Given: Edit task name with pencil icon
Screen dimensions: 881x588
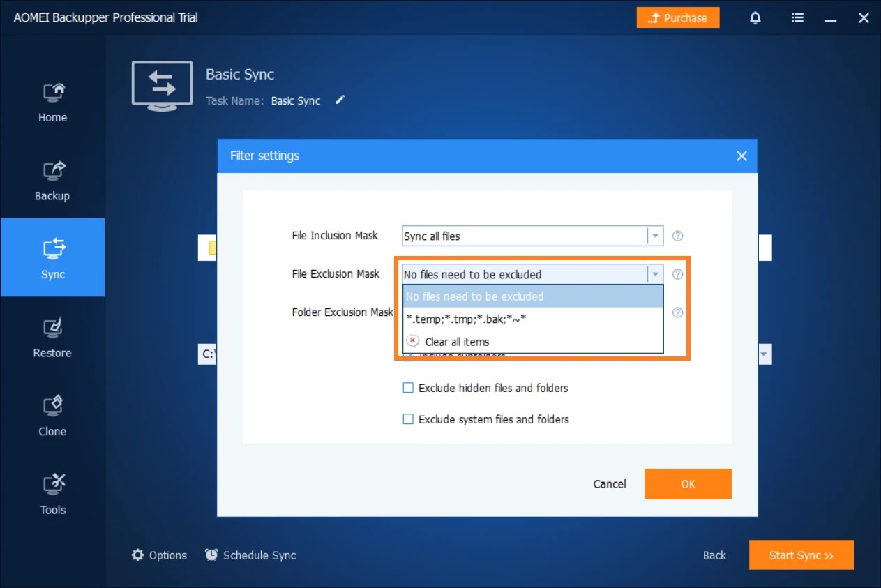Looking at the screenshot, I should point(340,100).
